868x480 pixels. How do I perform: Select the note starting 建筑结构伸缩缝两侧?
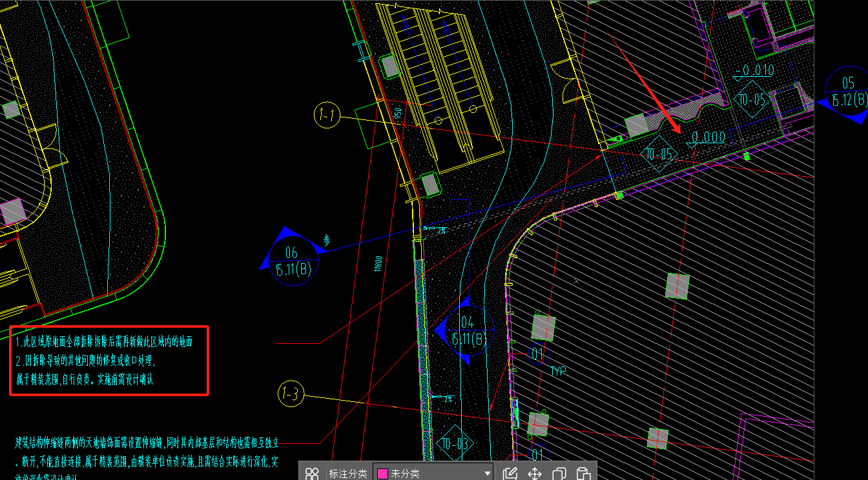pos(147,443)
